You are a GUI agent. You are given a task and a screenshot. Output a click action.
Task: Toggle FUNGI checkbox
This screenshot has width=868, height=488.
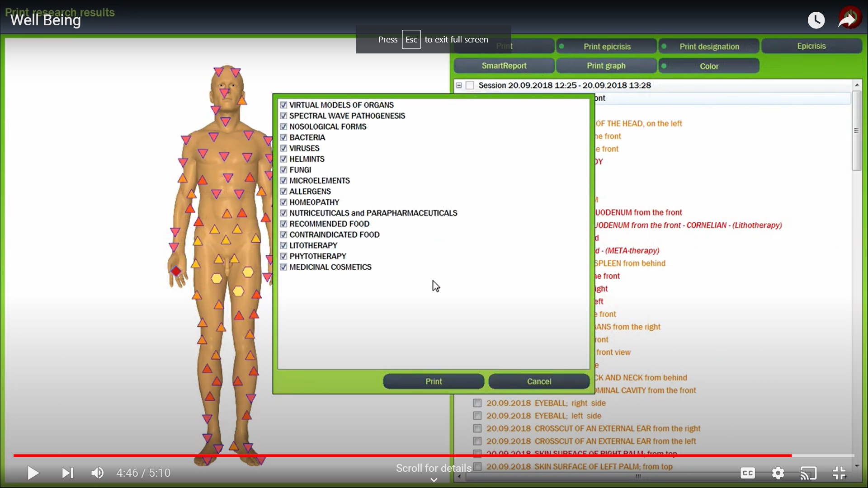coord(283,170)
